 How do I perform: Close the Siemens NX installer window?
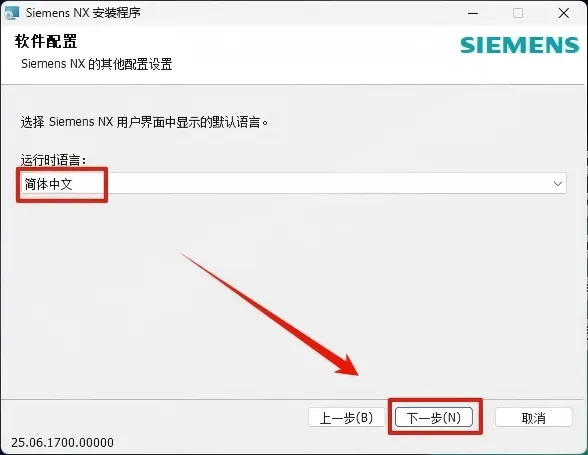[x=564, y=14]
